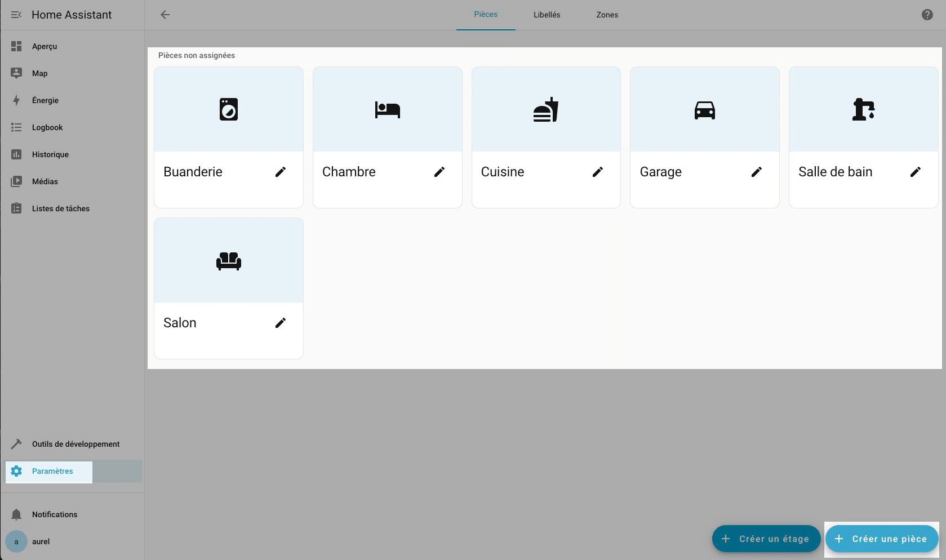Click the Salon room name
946x560 pixels.
click(180, 323)
